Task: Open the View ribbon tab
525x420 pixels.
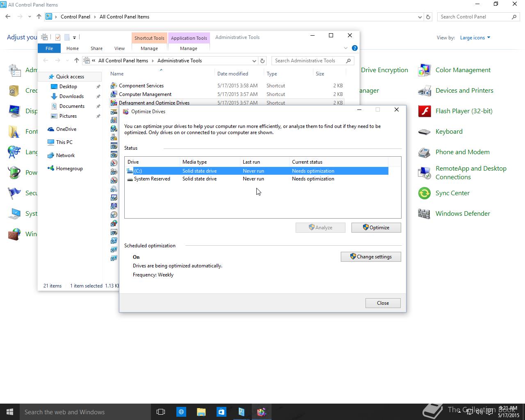Action: [119, 48]
